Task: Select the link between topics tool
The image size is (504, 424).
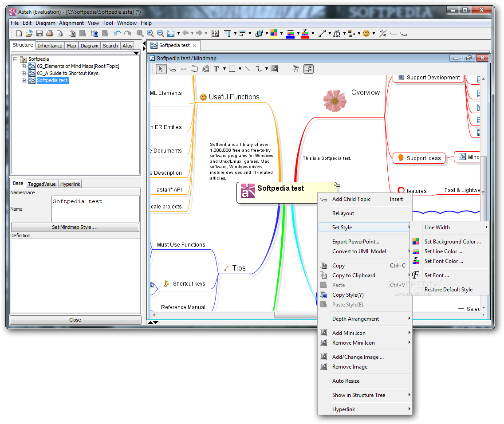Action: tap(194, 69)
